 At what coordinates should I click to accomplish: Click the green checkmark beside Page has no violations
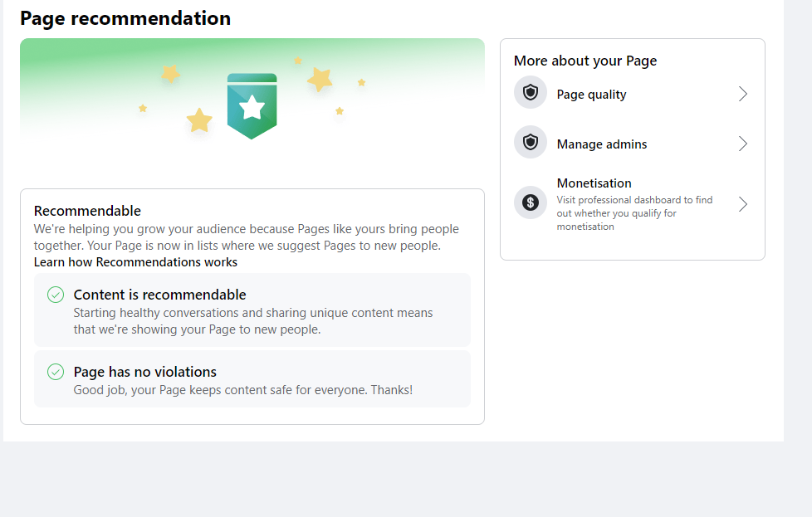click(x=56, y=372)
